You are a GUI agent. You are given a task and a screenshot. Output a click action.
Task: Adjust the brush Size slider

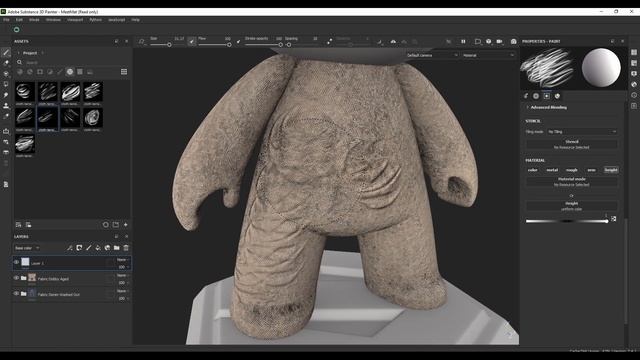pos(167,44)
